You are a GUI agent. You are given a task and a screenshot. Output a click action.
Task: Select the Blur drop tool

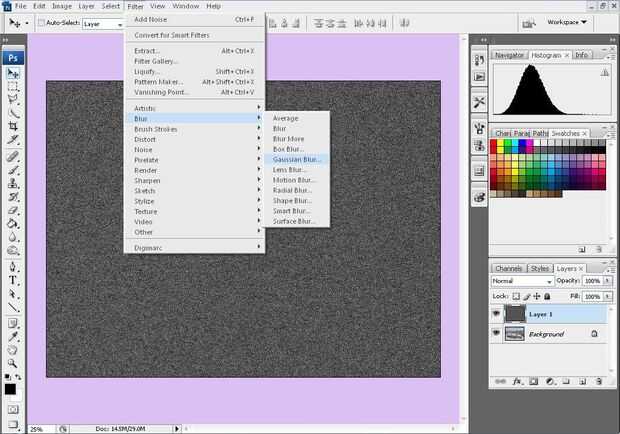point(13,237)
